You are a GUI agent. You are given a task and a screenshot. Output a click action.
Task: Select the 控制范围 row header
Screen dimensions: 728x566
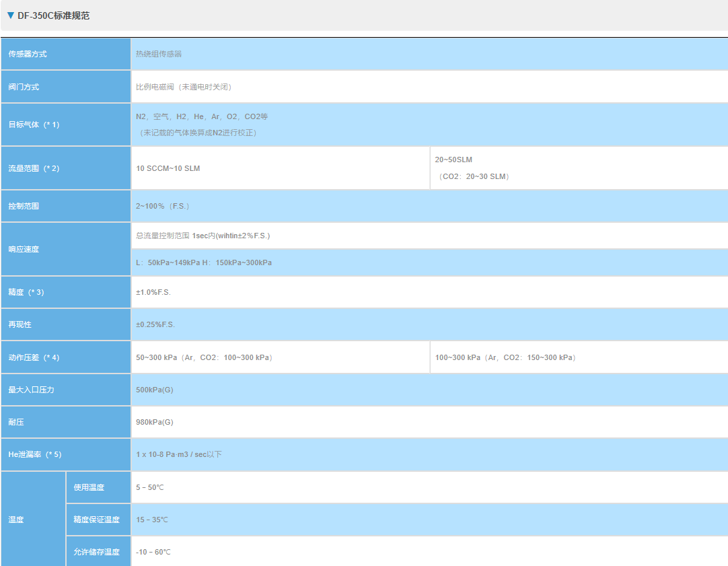click(66, 206)
